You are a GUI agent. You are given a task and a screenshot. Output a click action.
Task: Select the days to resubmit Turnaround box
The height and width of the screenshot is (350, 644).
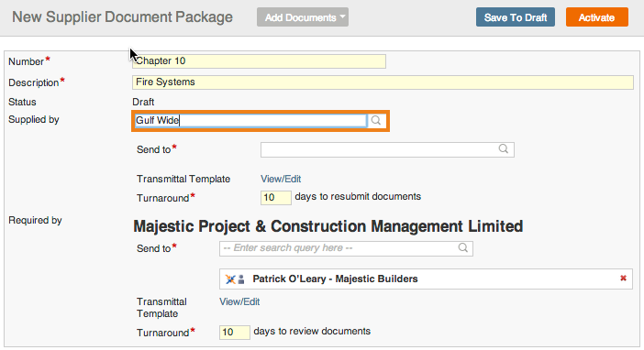pos(275,197)
